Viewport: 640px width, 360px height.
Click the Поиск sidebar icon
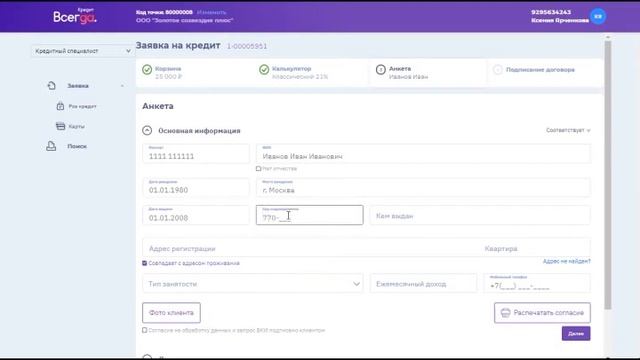click(x=51, y=146)
